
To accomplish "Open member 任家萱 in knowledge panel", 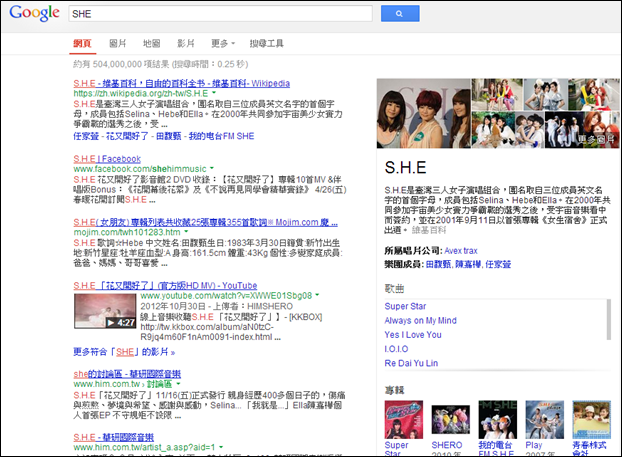I will (x=498, y=264).
